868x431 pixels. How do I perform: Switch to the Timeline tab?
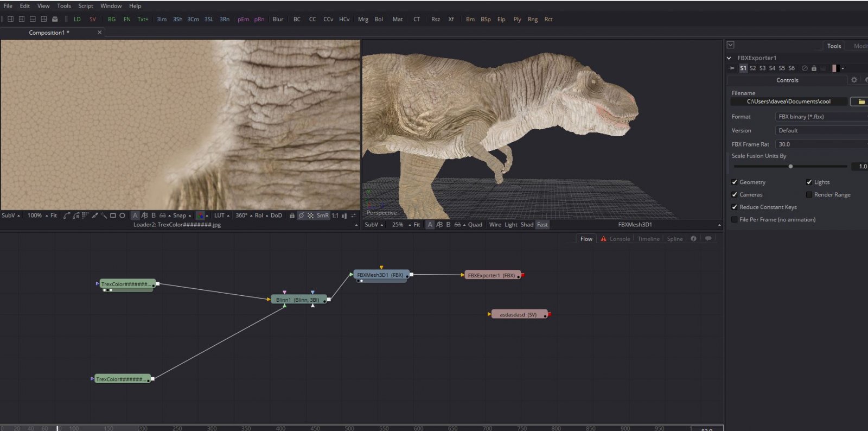[x=648, y=239]
